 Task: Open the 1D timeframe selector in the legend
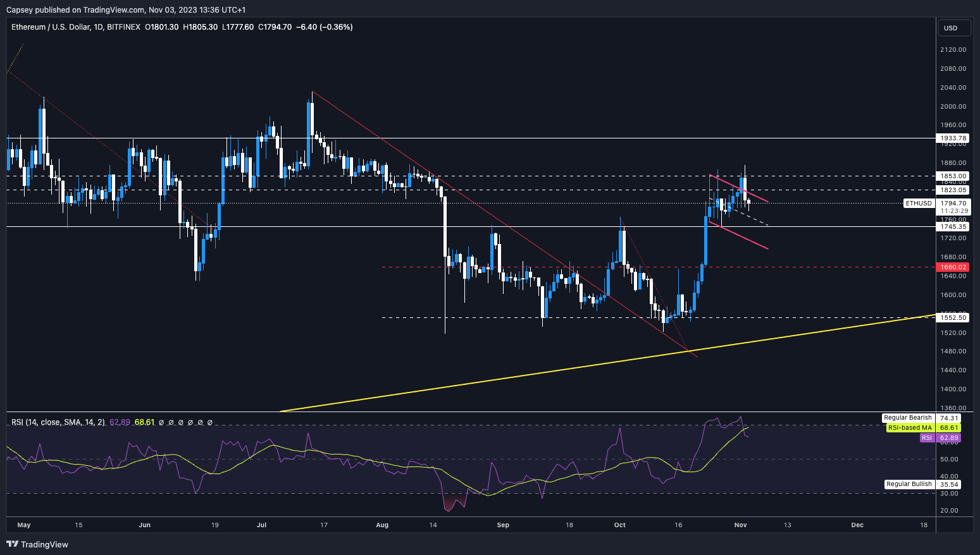tap(98, 27)
